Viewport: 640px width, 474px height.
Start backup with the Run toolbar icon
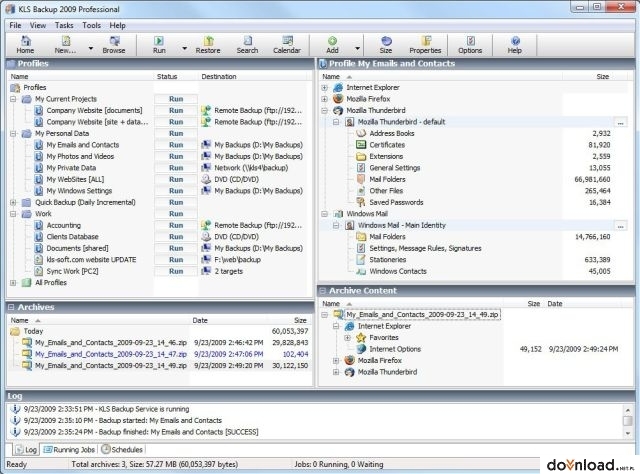coord(159,45)
